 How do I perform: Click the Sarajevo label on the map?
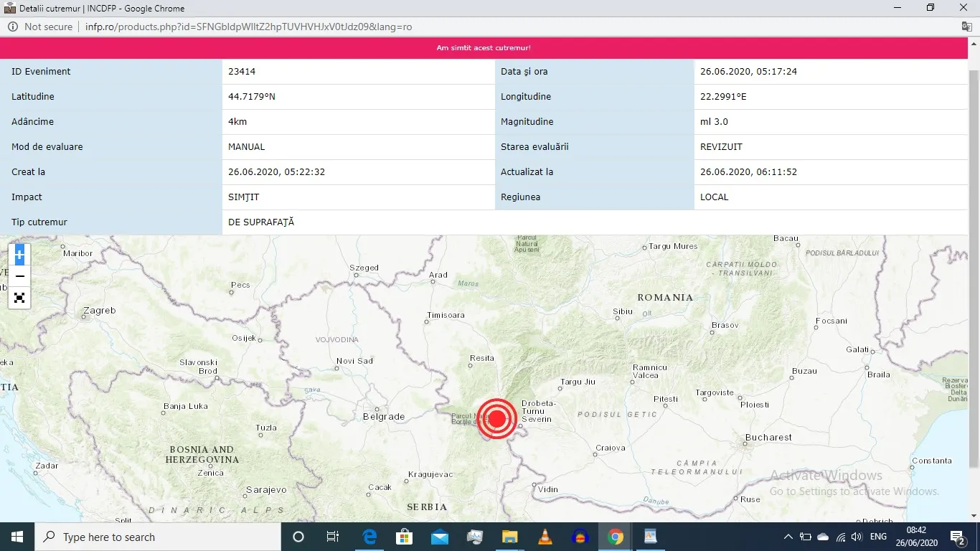[266, 490]
